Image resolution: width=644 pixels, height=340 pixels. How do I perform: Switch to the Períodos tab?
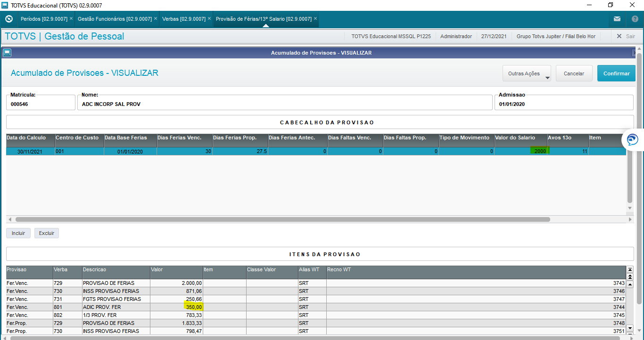tap(44, 19)
